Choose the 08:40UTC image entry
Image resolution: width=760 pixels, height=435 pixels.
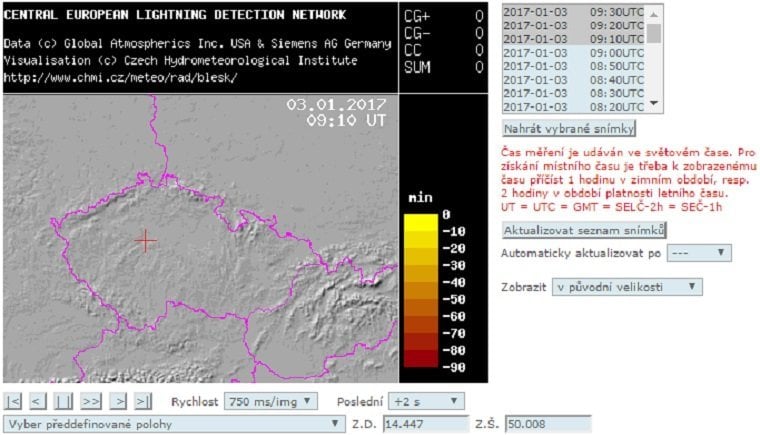pyautogui.click(x=574, y=78)
